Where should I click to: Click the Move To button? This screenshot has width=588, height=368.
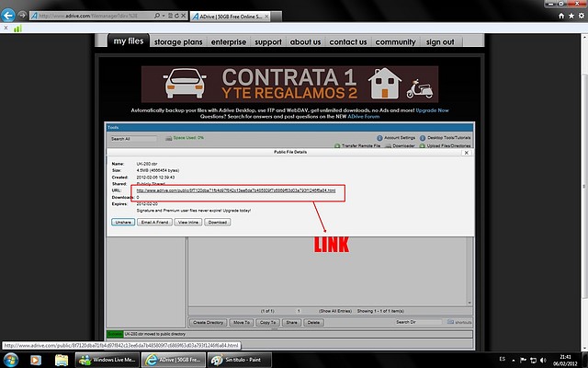[x=242, y=323]
